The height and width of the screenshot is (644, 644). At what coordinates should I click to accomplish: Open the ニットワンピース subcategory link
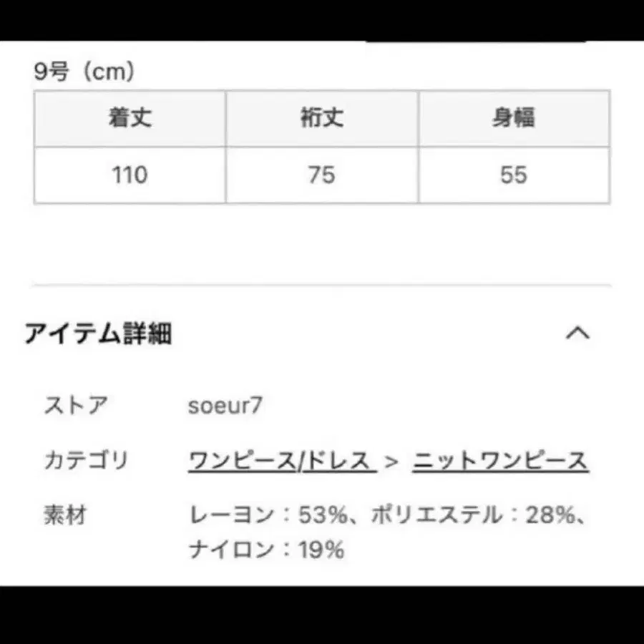500,460
